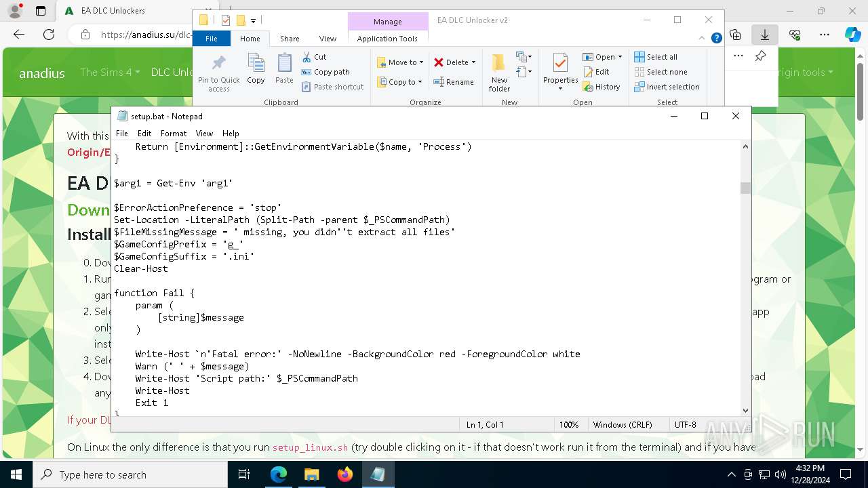Image resolution: width=868 pixels, height=488 pixels.
Task: Open Notepad View menu
Action: tap(204, 134)
